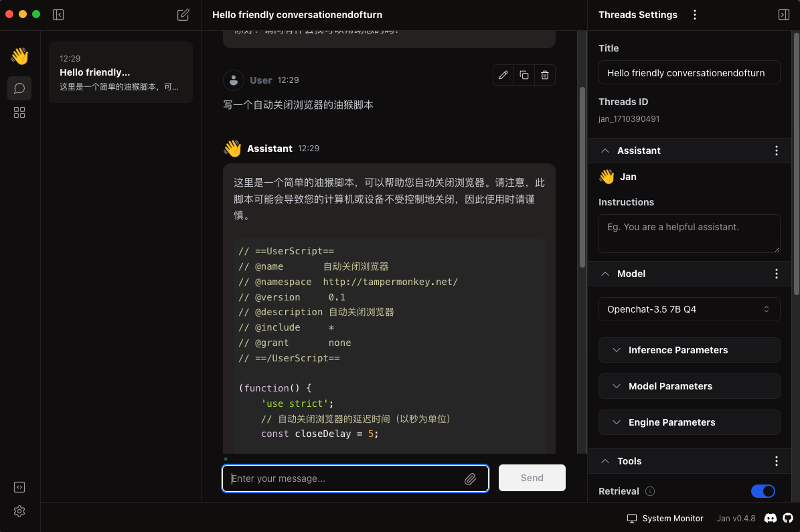The height and width of the screenshot is (532, 800).
Task: Attach a file with paperclip icon
Action: pos(470,478)
